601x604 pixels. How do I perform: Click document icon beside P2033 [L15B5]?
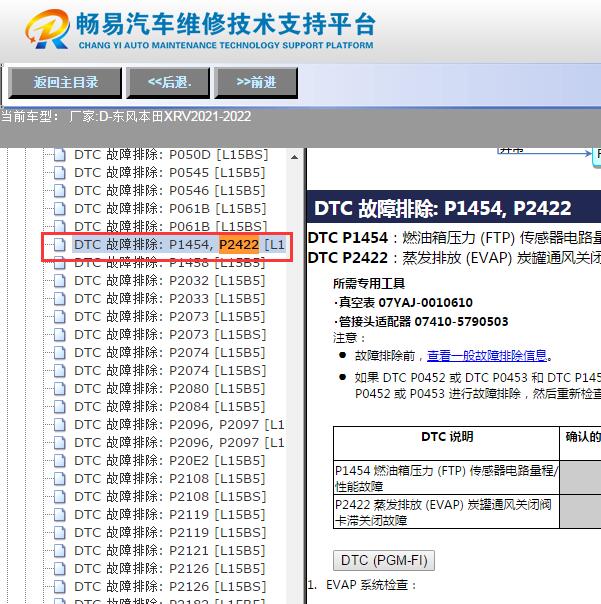tap(60, 299)
